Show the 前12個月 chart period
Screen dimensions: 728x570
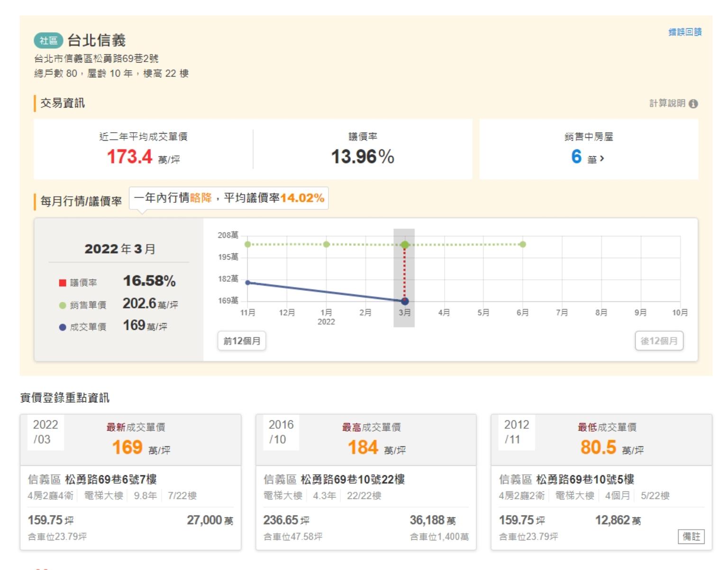[242, 341]
